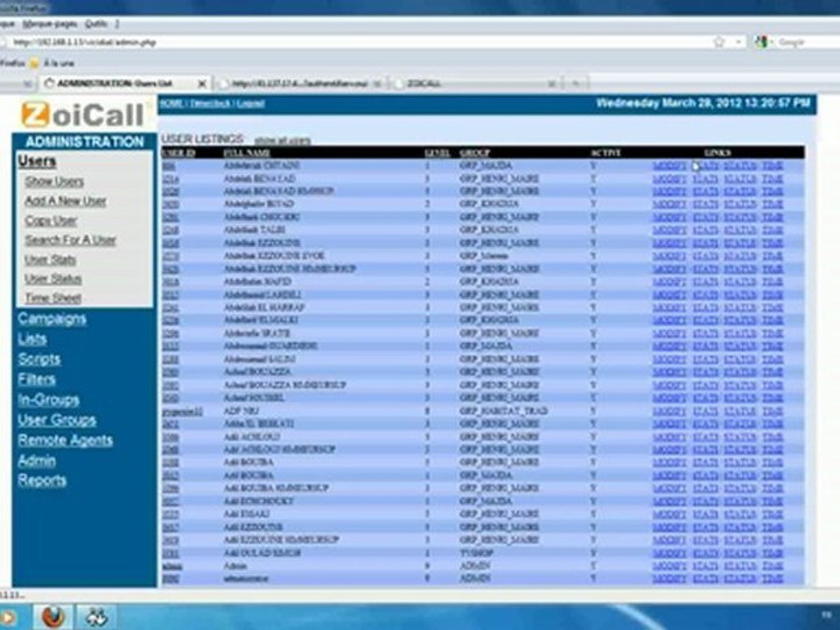840x630 pixels.
Task: Go to User Status
Action: (53, 279)
